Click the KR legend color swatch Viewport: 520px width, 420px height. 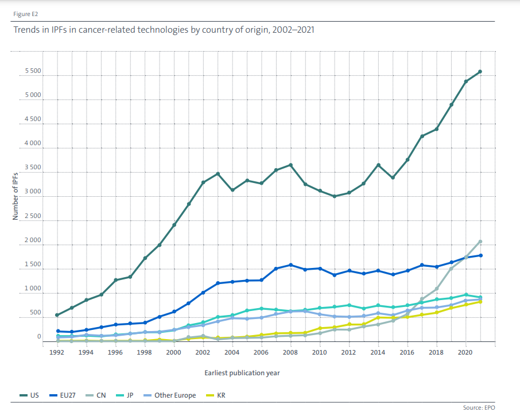pyautogui.click(x=210, y=395)
